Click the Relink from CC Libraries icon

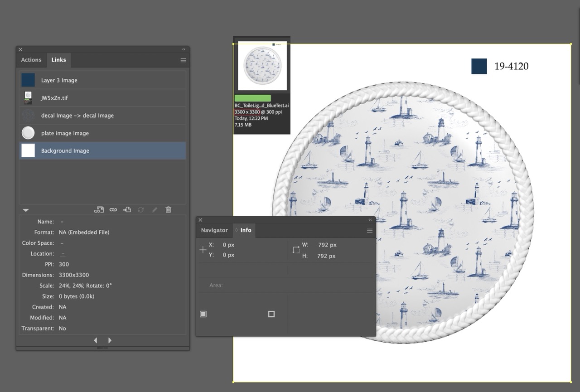[x=99, y=209]
